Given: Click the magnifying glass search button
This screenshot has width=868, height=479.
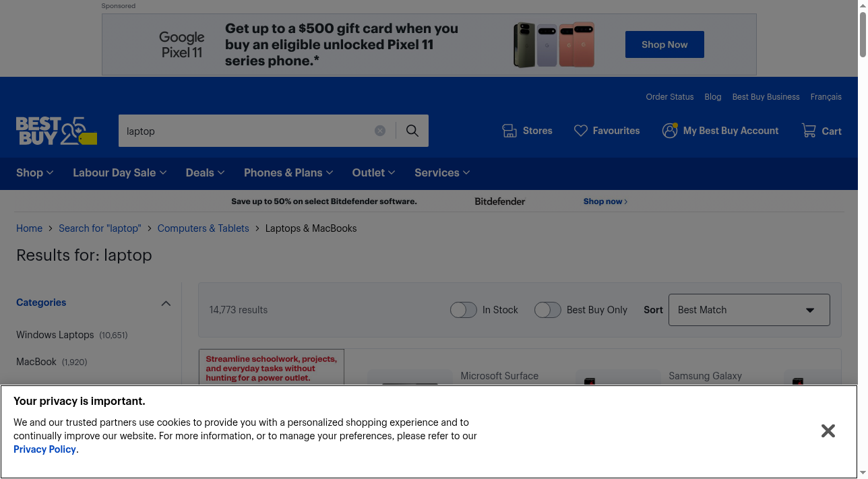Looking at the screenshot, I should point(412,131).
